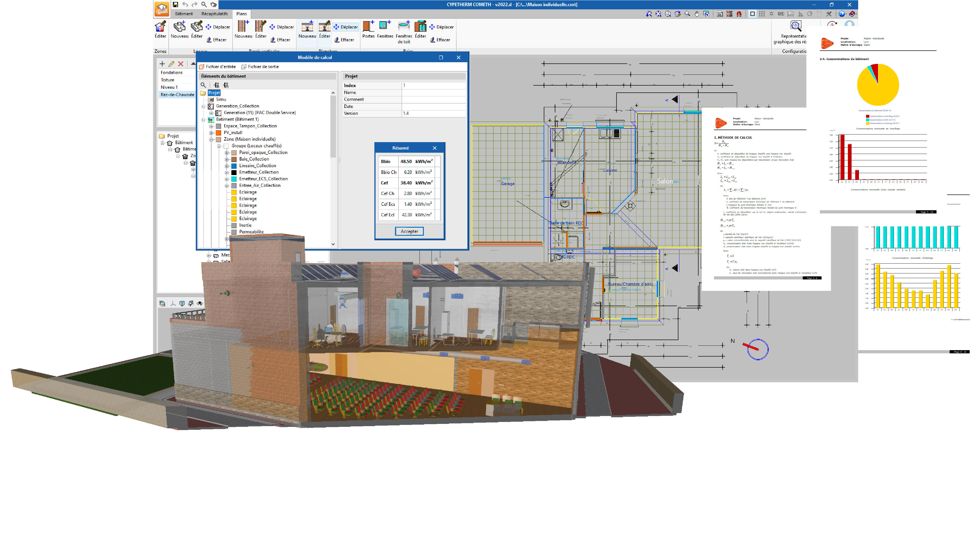Collapse the Generation_Collection tree node
The image size is (980, 538).
(x=204, y=106)
